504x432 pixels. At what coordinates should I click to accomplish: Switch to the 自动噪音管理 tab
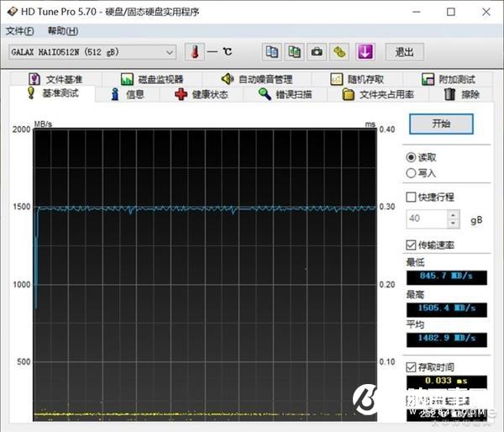pyautogui.click(x=257, y=79)
